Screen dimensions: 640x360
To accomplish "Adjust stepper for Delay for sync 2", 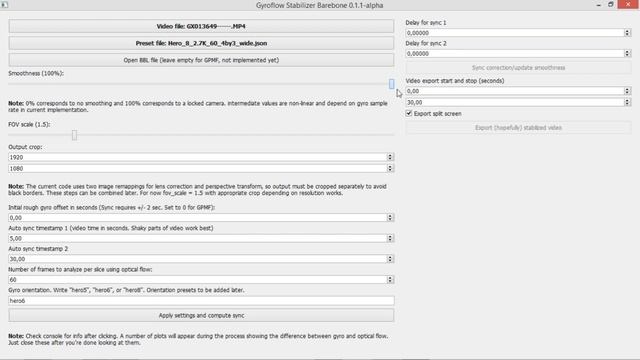I will [x=627, y=53].
